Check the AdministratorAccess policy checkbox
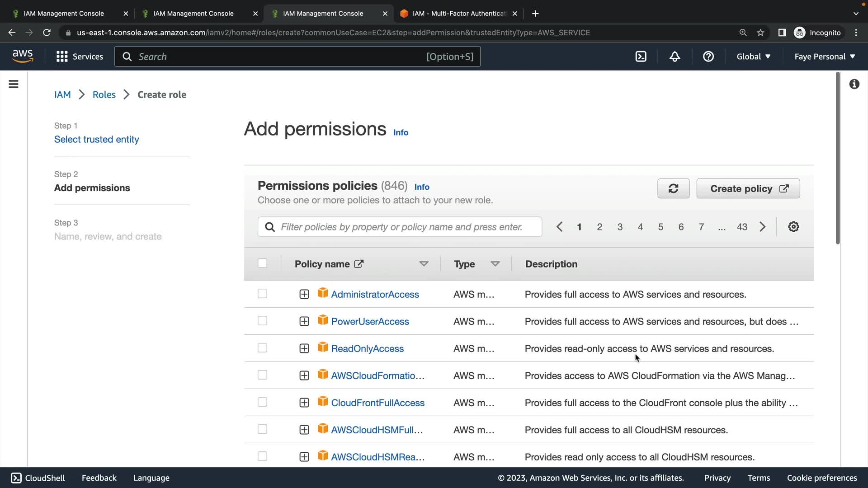The height and width of the screenshot is (488, 868). click(262, 294)
